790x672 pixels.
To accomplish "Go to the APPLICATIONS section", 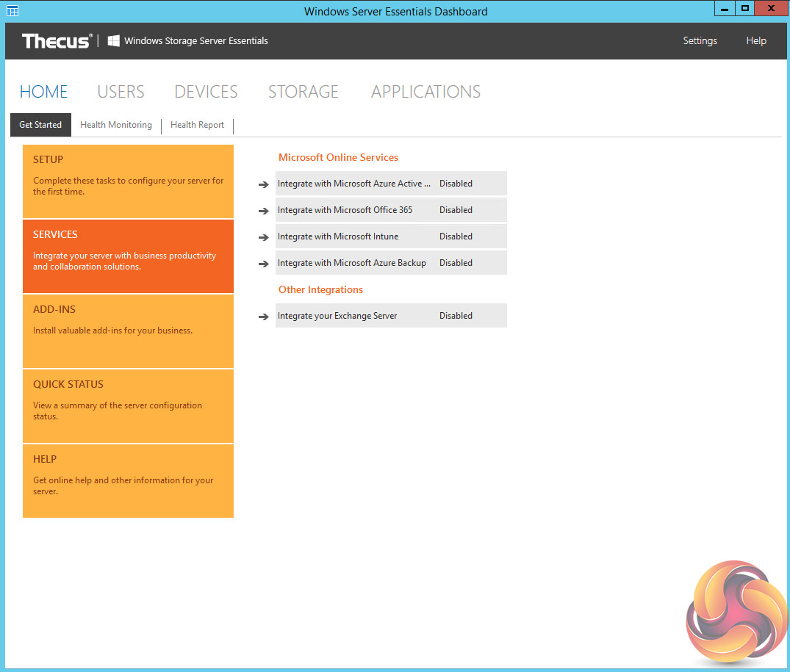I will [425, 92].
